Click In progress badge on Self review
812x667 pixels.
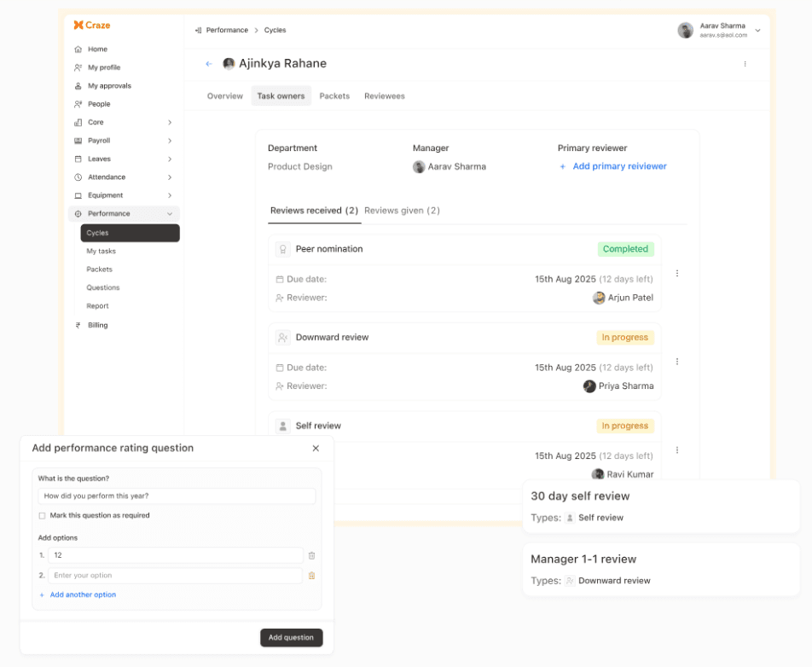pos(624,426)
